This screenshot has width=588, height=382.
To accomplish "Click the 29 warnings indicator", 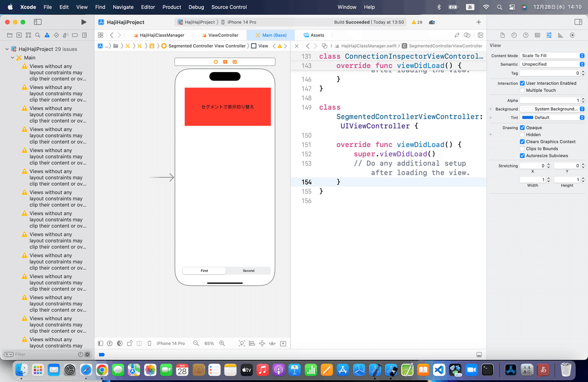I will tap(417, 22).
